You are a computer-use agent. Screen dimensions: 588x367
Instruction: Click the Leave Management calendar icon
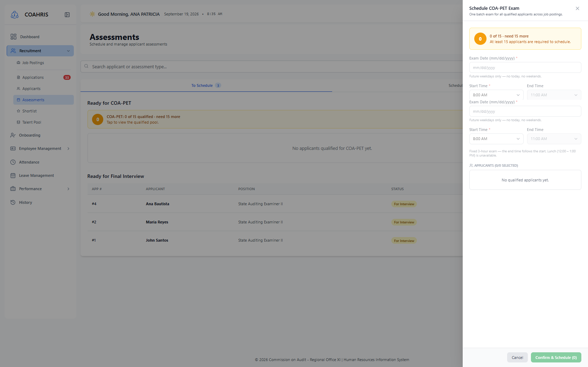(x=13, y=175)
